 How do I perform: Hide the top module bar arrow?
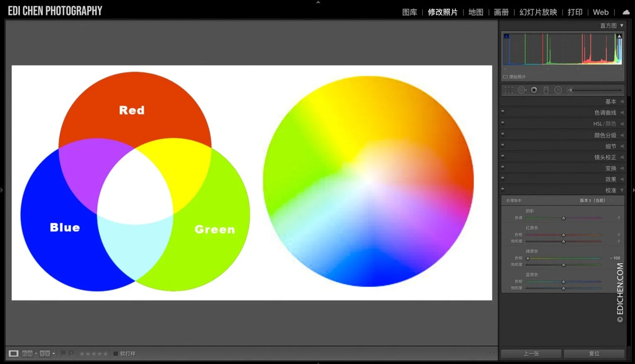[318, 2]
